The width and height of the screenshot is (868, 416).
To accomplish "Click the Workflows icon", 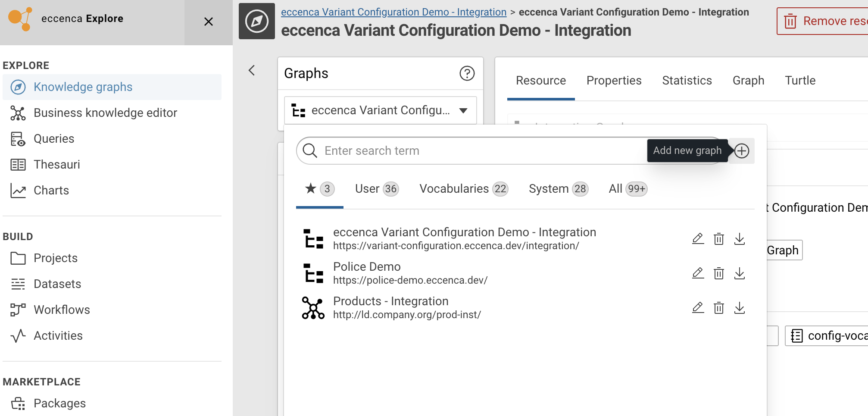I will (x=18, y=310).
